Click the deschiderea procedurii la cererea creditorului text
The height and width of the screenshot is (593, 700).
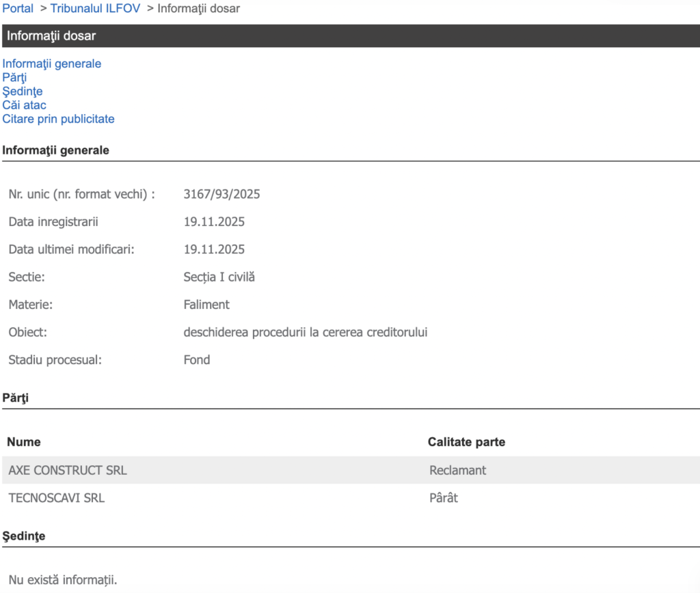pos(306,332)
